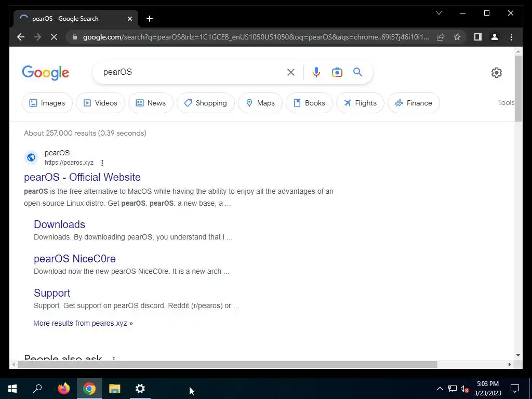Open the Chrome profile menu

[495, 37]
